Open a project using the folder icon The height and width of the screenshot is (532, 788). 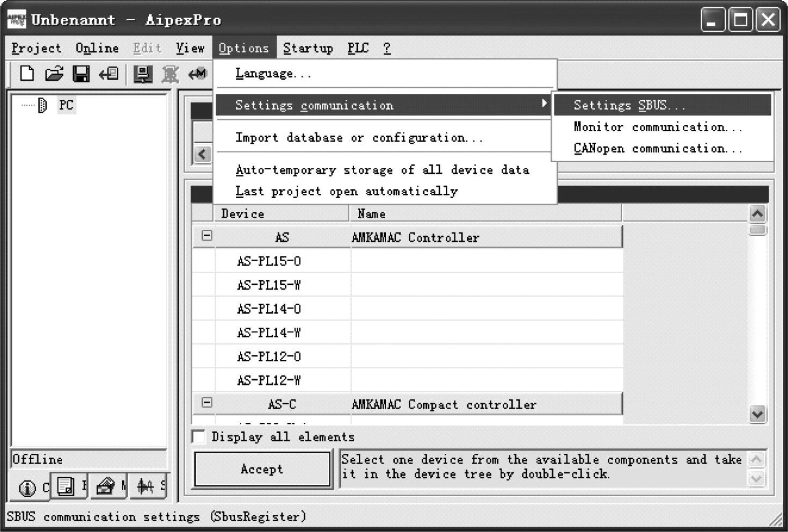click(54, 73)
